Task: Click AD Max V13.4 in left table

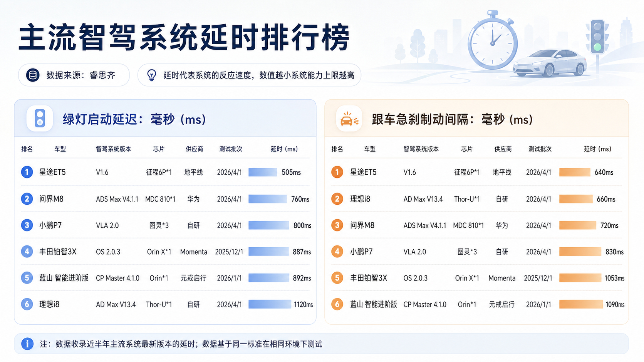Action: [x=116, y=304]
